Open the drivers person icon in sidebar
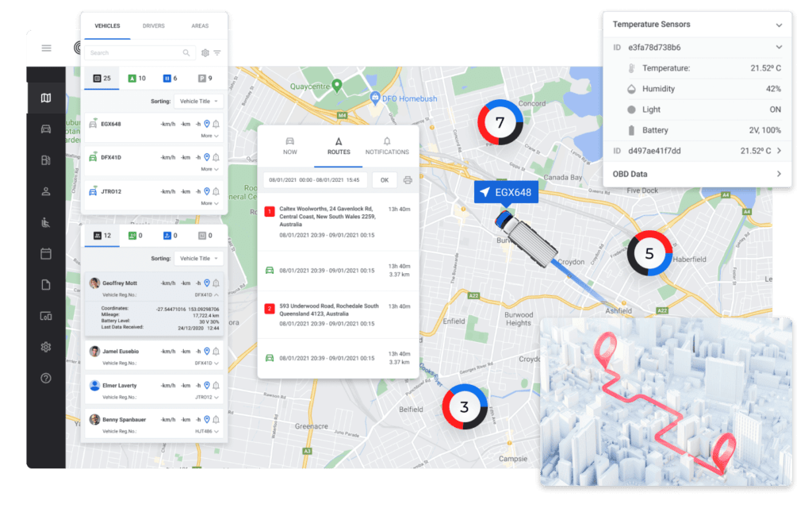This screenshot has height=508, width=812. tap(46, 191)
